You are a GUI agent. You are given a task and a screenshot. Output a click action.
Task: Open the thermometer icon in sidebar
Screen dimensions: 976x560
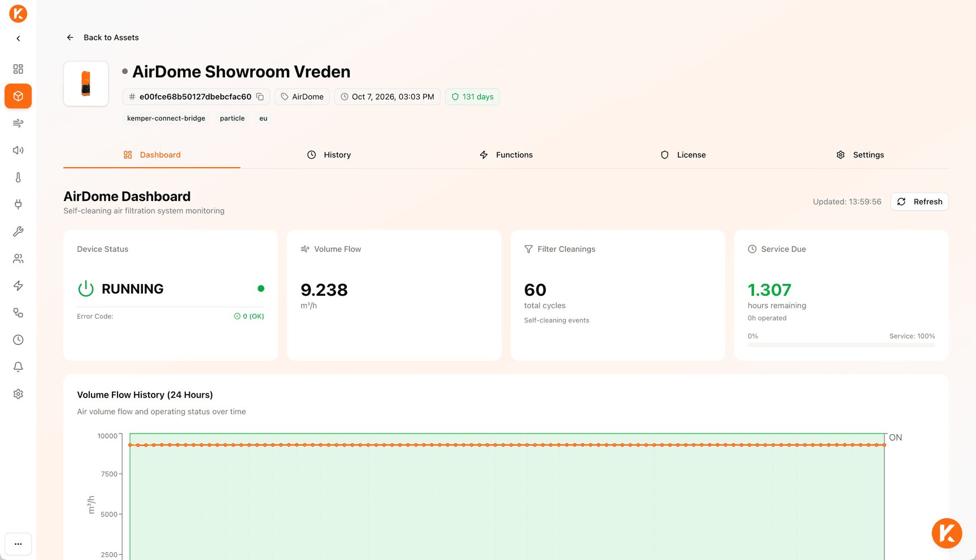(18, 177)
